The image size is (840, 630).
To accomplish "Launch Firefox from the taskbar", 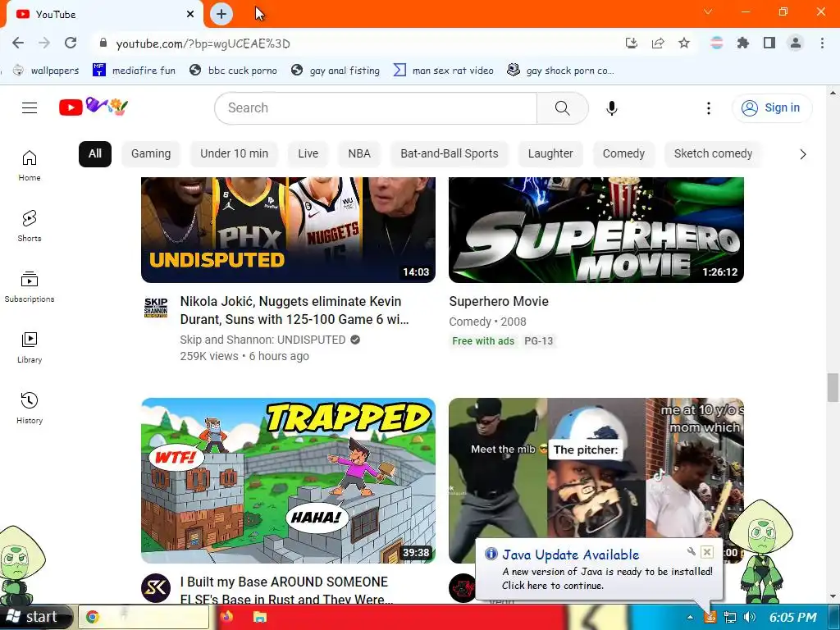I will 227,617.
